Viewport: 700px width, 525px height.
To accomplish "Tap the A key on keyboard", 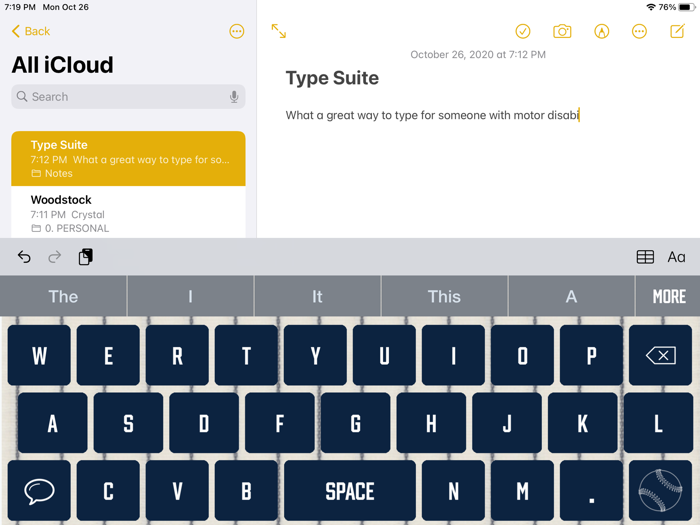I will tap(53, 423).
